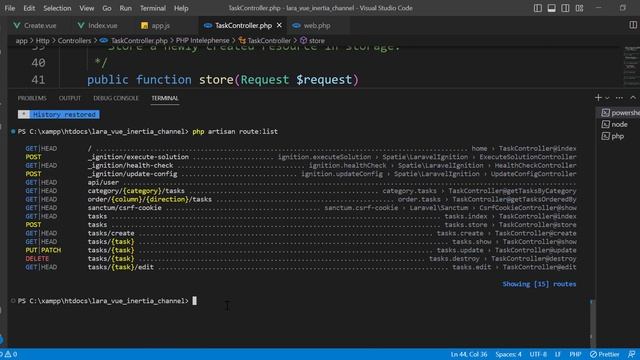Close the TaskController.php tab
This screenshot has height=360, width=640.
[279, 25]
